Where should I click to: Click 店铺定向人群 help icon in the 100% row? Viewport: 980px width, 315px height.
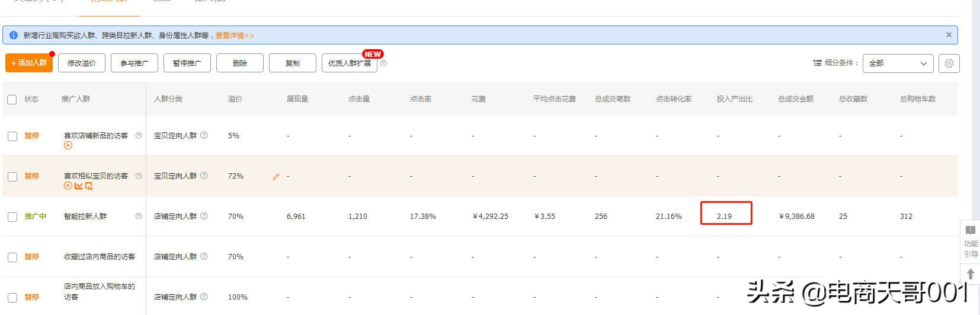pyautogui.click(x=204, y=297)
